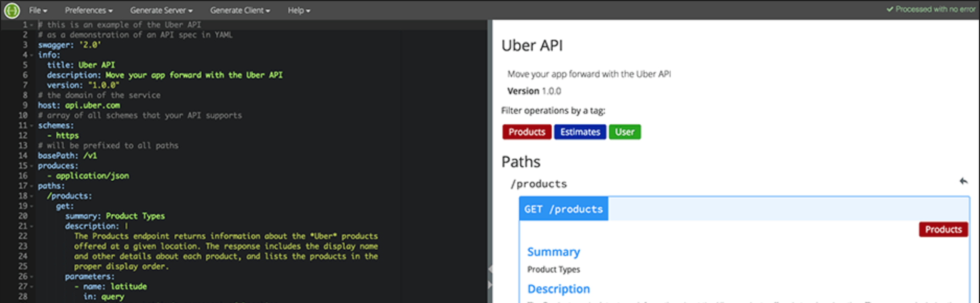Click the 'summary: Product Types' line

pos(115,216)
